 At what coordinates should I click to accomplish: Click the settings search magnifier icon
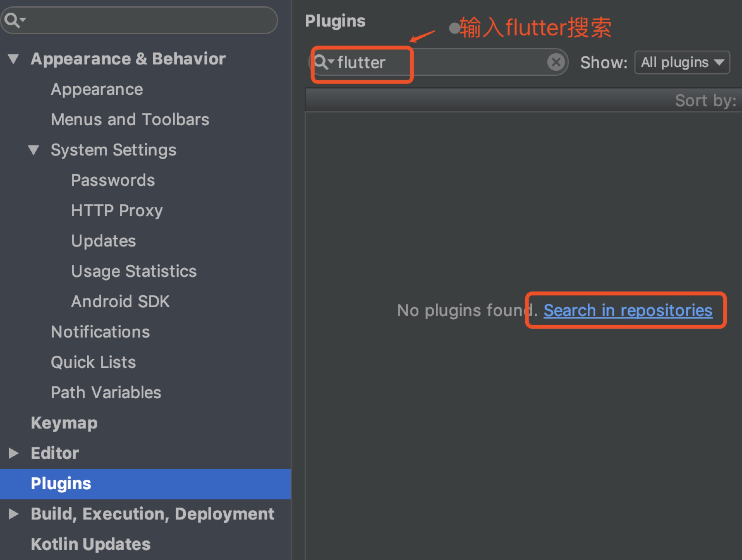(x=13, y=20)
